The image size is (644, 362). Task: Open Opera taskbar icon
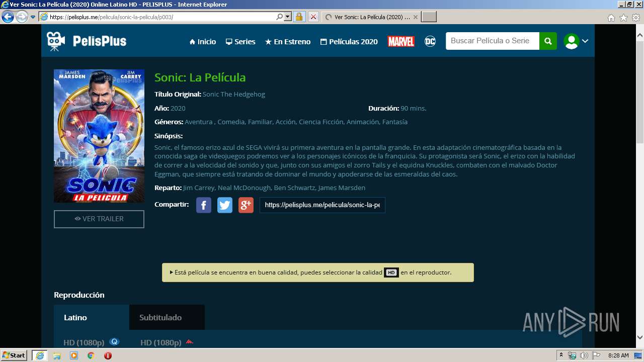(108, 355)
